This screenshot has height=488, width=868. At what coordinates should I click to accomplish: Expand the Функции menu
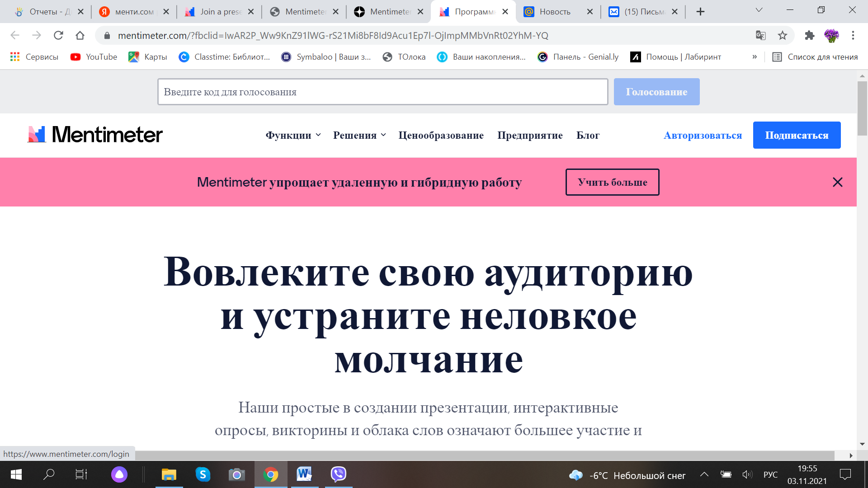(x=293, y=135)
